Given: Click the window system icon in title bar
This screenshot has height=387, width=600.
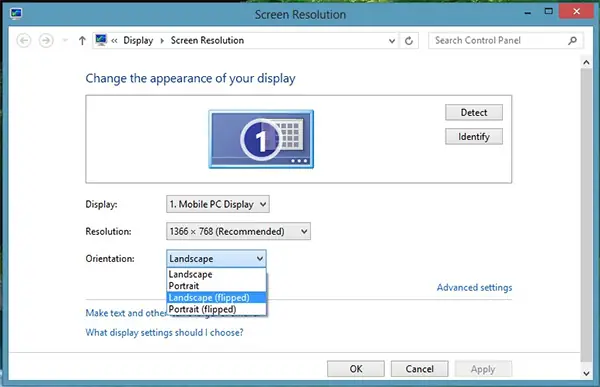Looking at the screenshot, I should pos(16,14).
